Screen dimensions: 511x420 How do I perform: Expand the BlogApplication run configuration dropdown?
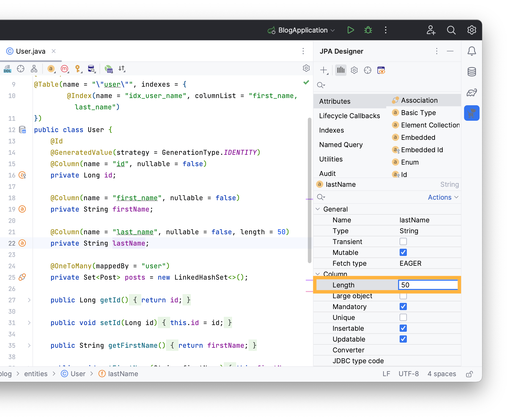(333, 30)
